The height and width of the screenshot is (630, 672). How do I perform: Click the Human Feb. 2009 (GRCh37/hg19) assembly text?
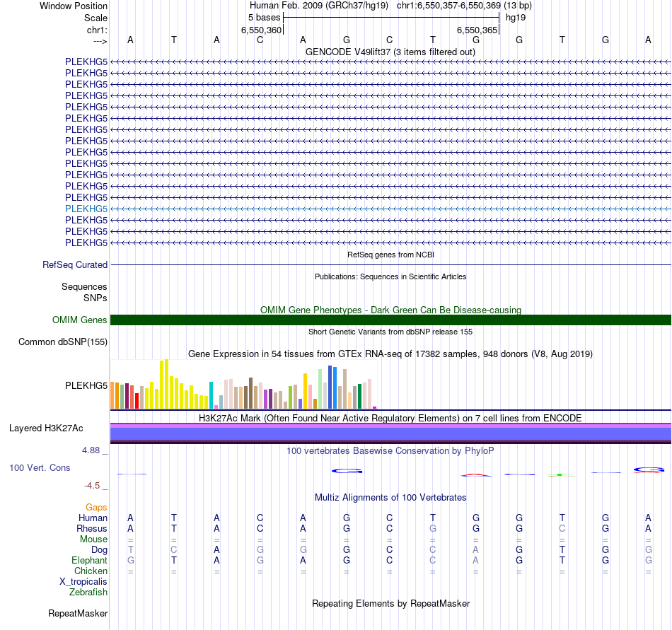coord(319,6)
